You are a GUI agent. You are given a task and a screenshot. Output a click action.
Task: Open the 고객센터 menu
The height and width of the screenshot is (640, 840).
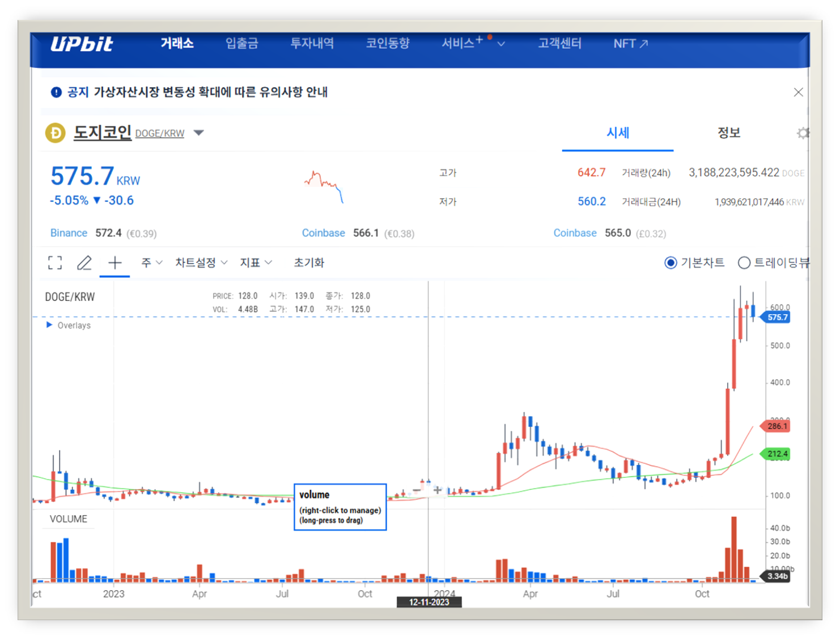[x=559, y=43]
